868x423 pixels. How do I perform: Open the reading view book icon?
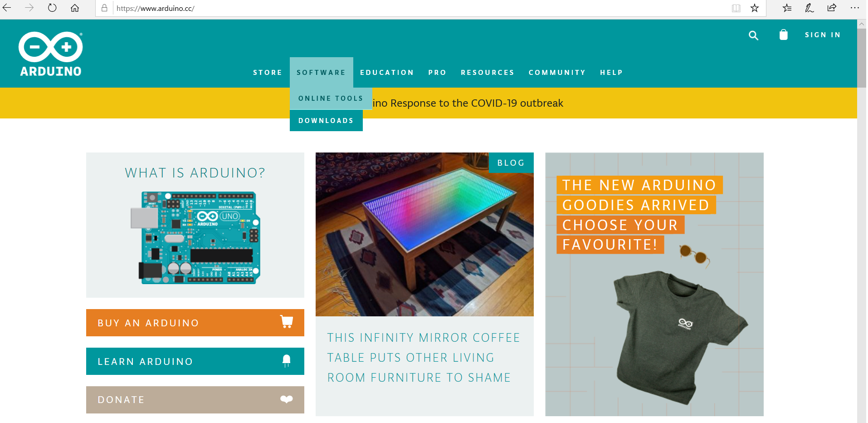(736, 8)
